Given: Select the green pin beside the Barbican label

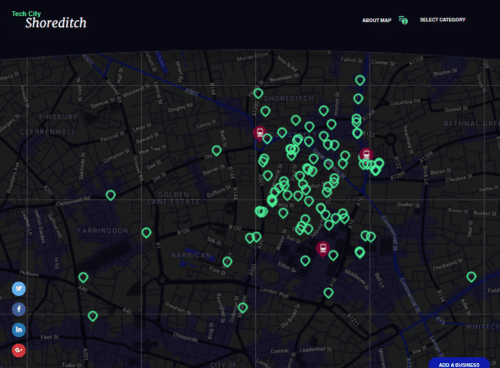Looking at the screenshot, I should (x=227, y=262).
